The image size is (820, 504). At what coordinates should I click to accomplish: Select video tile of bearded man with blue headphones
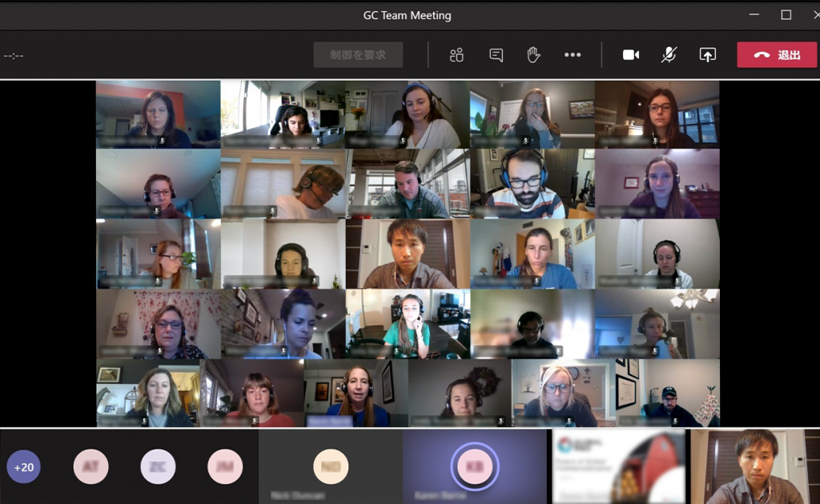coord(533,184)
